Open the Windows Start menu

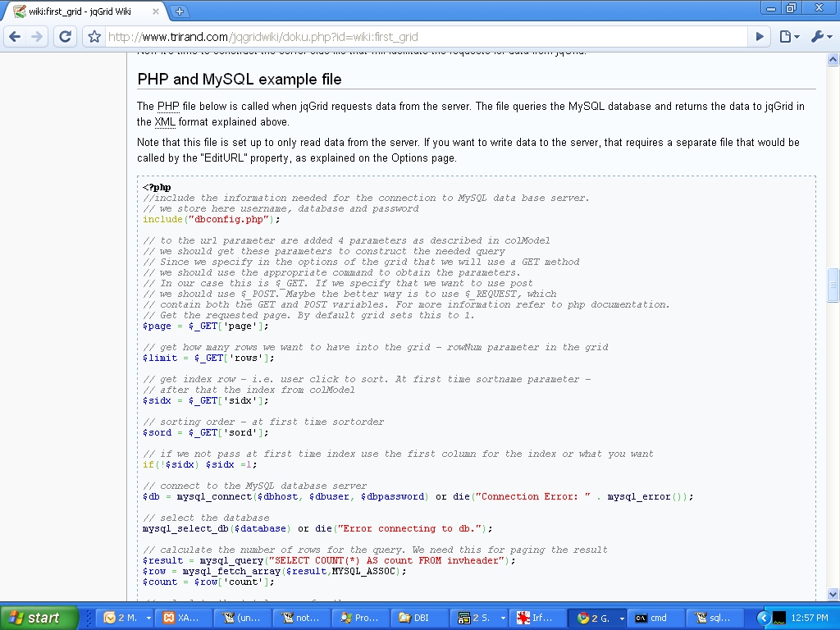tap(39, 618)
